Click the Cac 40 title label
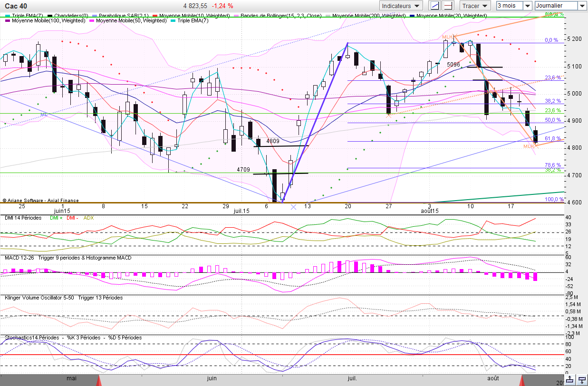588x386 pixels. (x=16, y=6)
